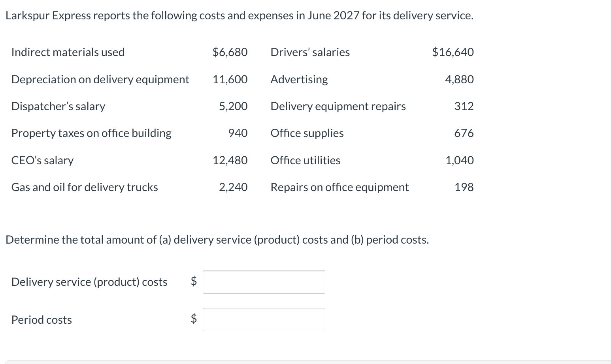Image resolution: width=611 pixels, height=364 pixels.
Task: Select the $16,640 amount
Action: pyautogui.click(x=453, y=52)
